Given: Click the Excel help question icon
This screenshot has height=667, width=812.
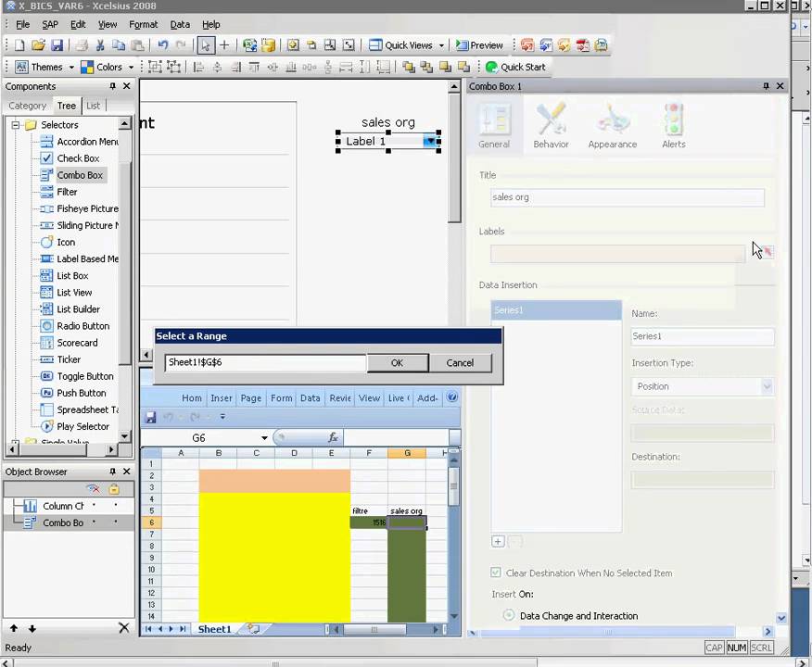Looking at the screenshot, I should click(x=452, y=396).
